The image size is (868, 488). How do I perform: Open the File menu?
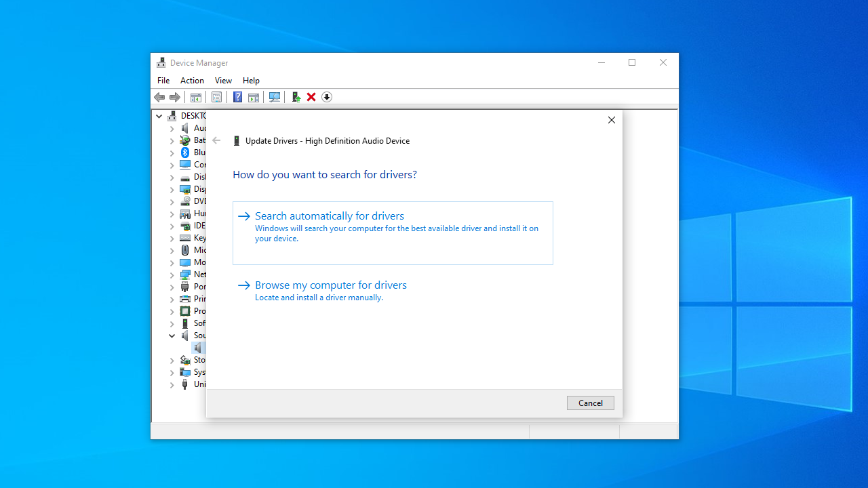point(163,80)
